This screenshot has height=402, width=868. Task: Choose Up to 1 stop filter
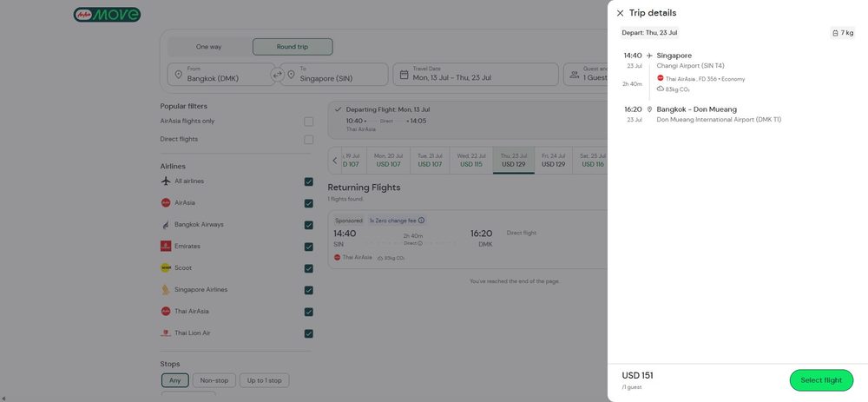[x=265, y=380]
